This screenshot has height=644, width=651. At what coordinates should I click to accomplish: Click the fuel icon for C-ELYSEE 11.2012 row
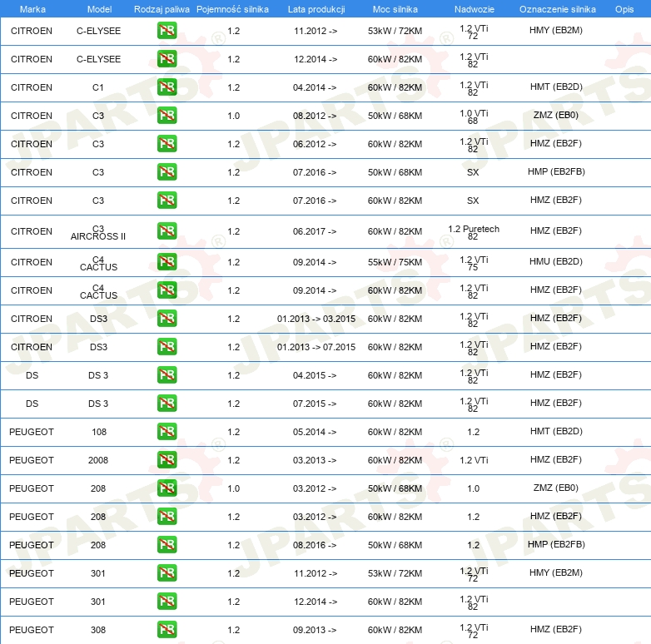tap(166, 31)
